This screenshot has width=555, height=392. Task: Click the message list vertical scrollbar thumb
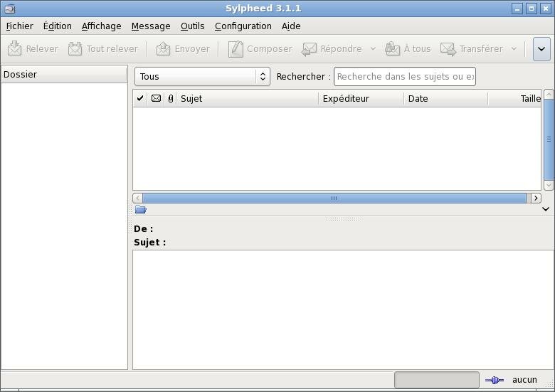(549, 139)
